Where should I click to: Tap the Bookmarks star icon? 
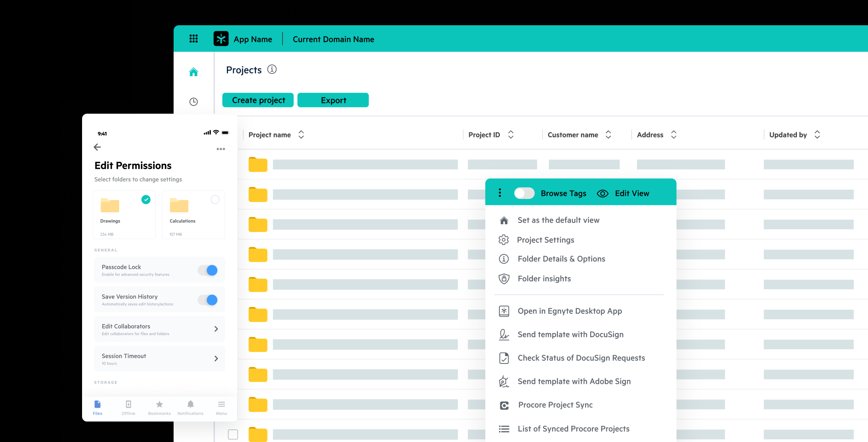pyautogui.click(x=159, y=404)
